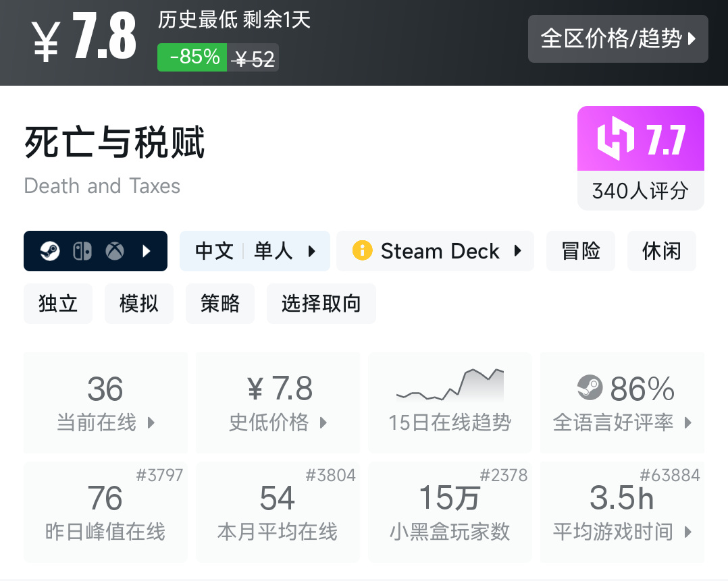Expand the platforms list arrow
This screenshot has width=728, height=581.
coord(147,252)
